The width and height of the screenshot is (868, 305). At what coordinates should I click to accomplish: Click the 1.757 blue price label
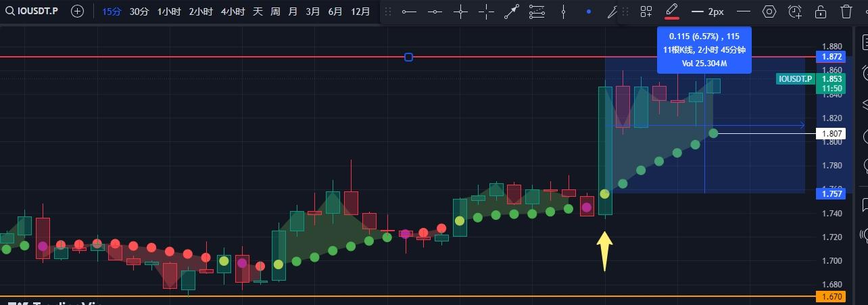coord(829,193)
